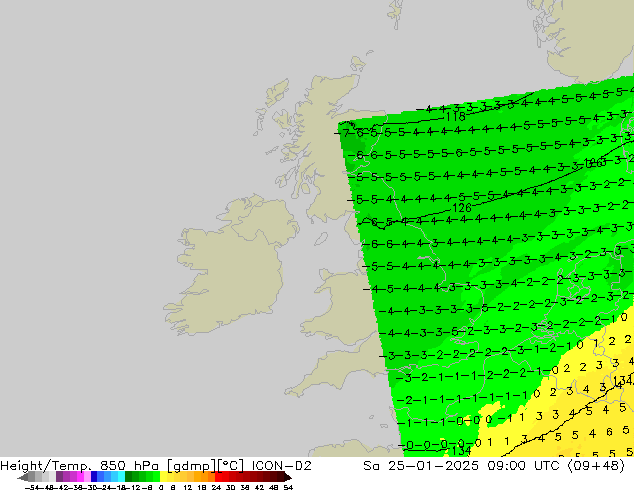Click the '24' legend scale value

point(216,487)
